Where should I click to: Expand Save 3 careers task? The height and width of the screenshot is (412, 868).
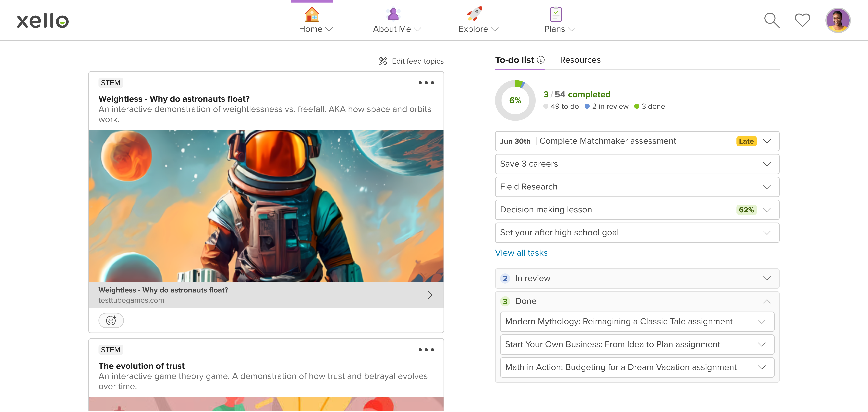coord(767,164)
